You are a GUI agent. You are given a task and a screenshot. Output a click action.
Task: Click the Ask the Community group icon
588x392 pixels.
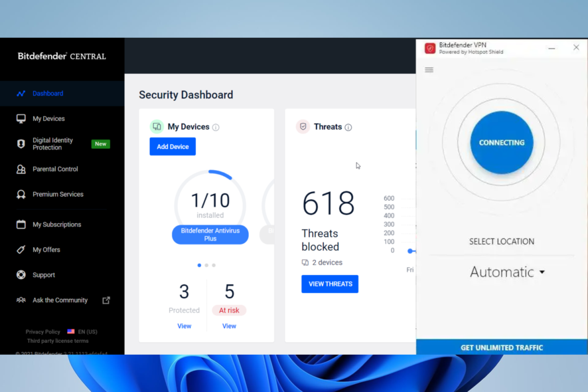[21, 300]
